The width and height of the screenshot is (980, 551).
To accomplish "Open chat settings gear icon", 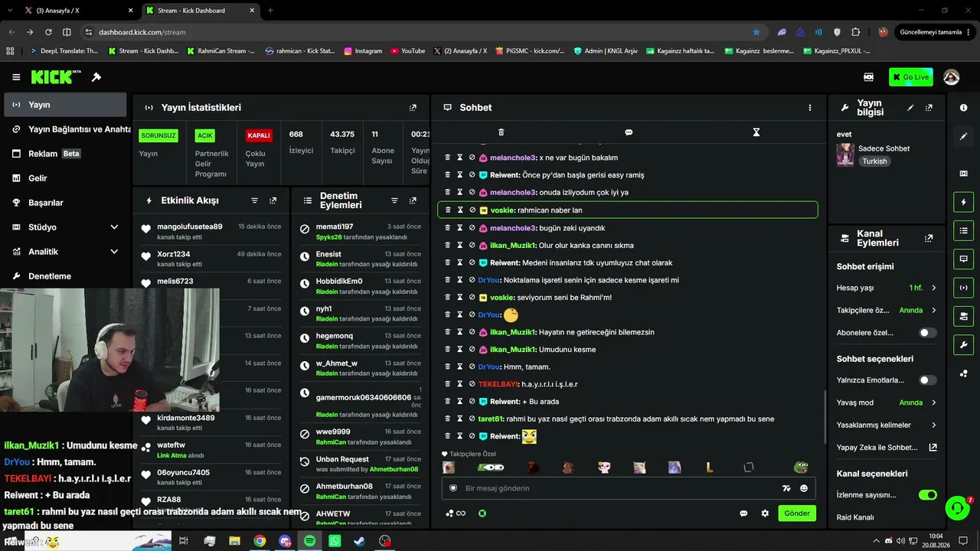I will click(x=765, y=514).
